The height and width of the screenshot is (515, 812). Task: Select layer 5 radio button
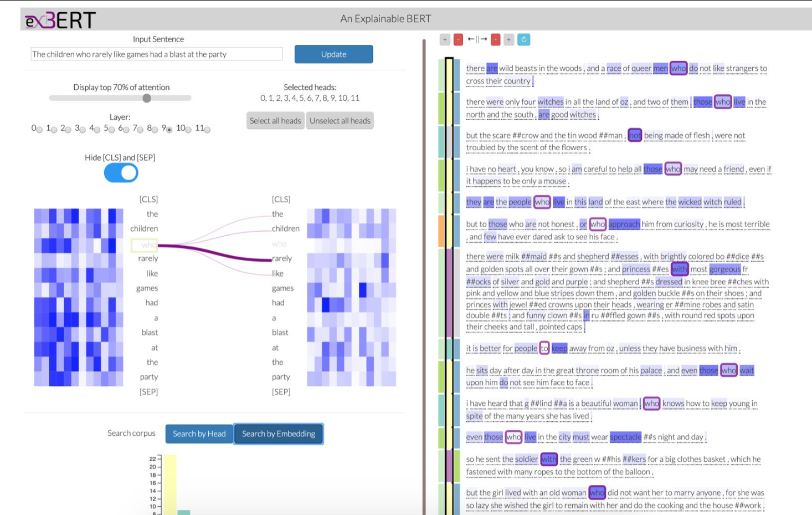coord(111,130)
